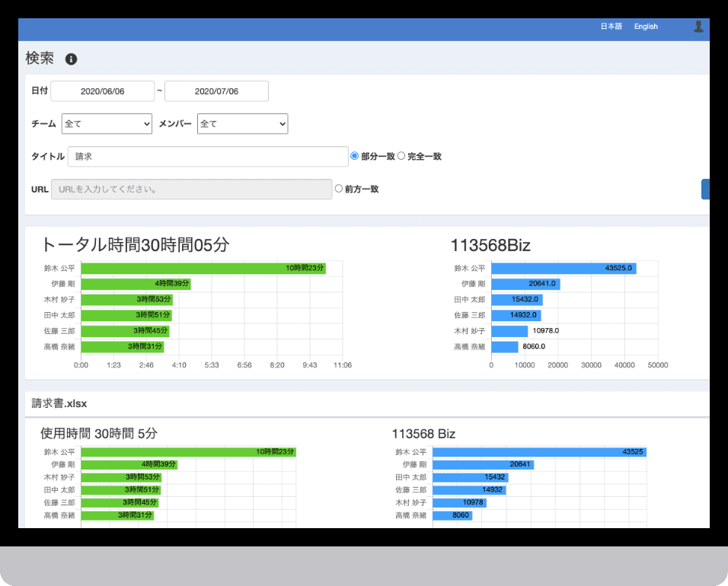This screenshot has width=728, height=586.
Task: Select the 完全一致 radio button
Action: 401,156
